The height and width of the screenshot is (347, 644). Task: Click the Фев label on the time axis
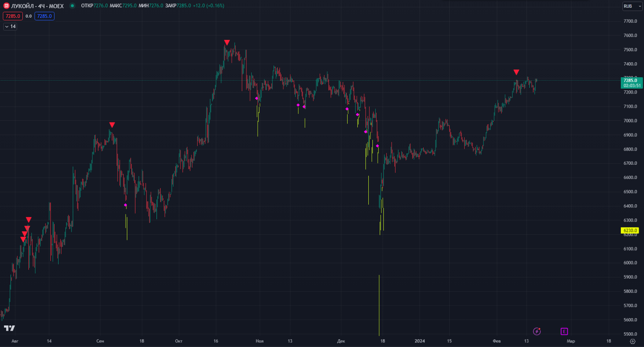click(497, 341)
